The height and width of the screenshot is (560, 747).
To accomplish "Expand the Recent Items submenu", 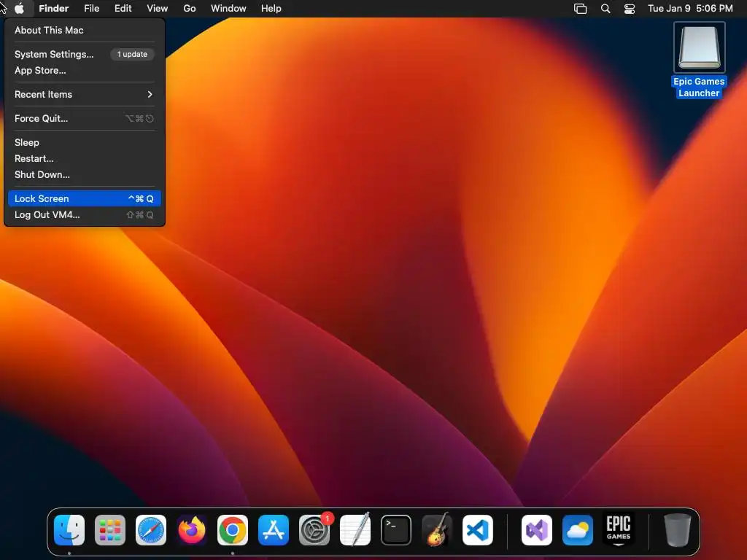I will click(x=85, y=94).
